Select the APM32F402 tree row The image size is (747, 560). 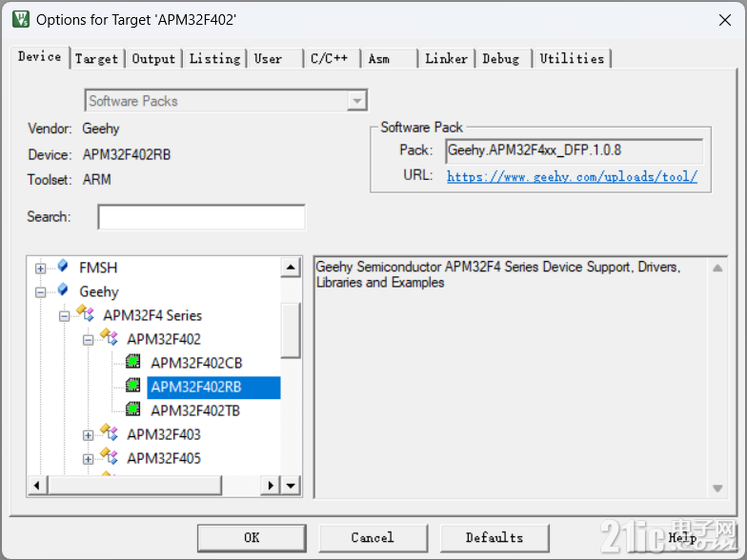coord(164,339)
